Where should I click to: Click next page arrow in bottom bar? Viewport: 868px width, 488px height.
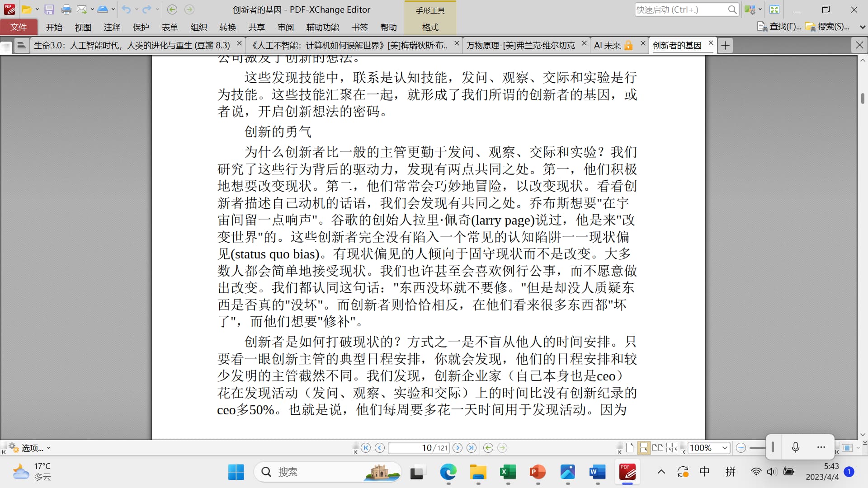click(x=458, y=448)
